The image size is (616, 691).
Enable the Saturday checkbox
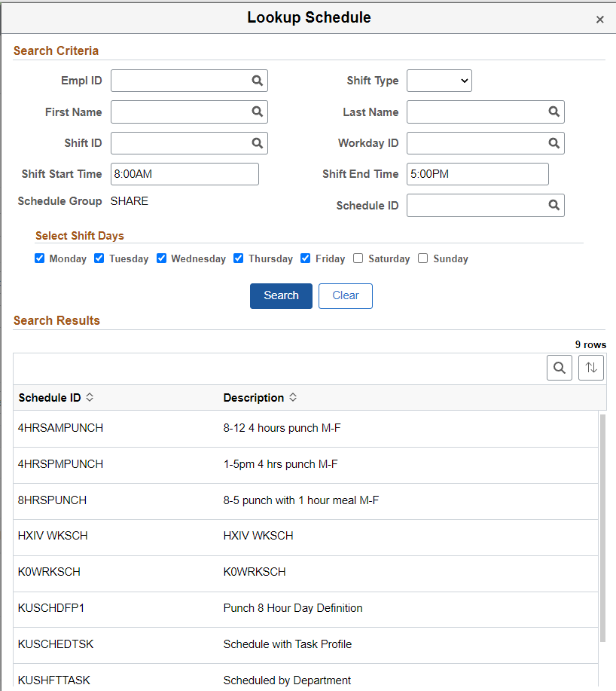pos(358,258)
